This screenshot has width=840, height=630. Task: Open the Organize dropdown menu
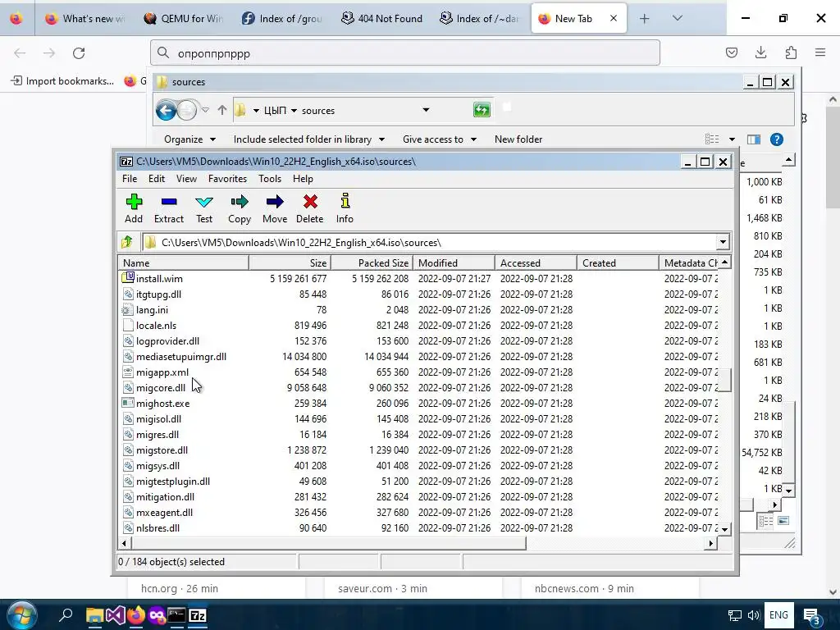pyautogui.click(x=189, y=139)
